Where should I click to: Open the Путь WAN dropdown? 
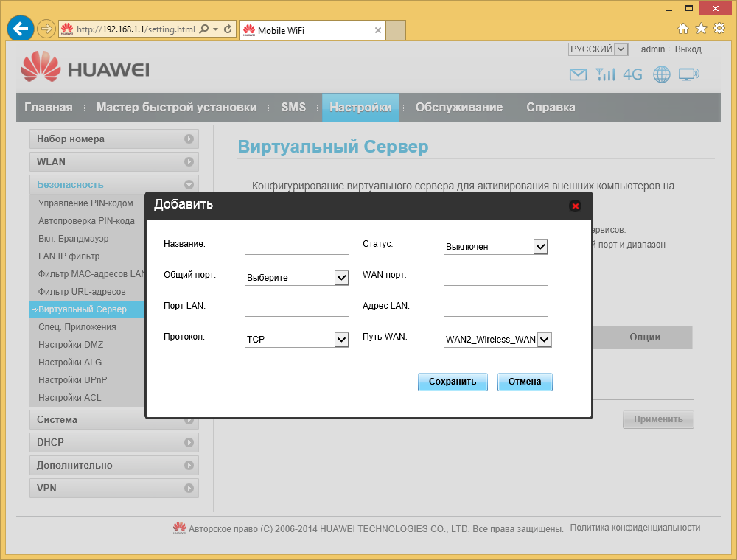[497, 339]
